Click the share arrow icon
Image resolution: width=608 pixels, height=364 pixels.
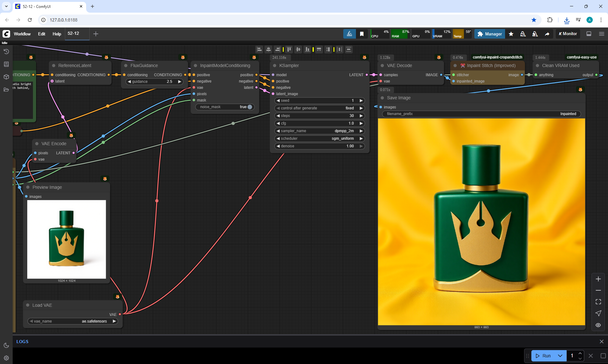pyautogui.click(x=547, y=34)
